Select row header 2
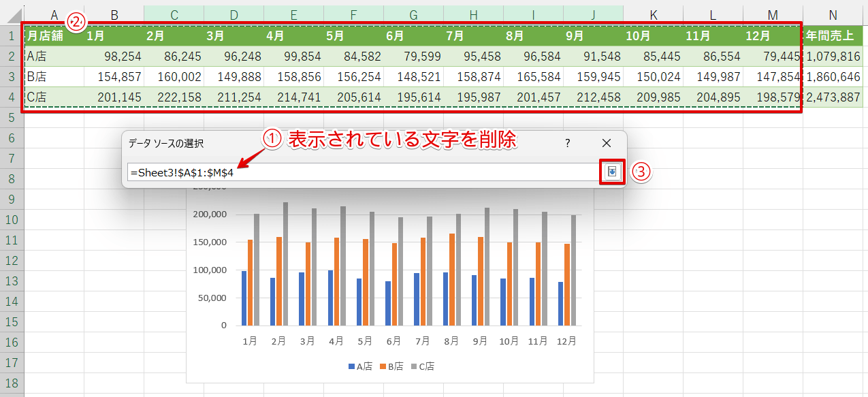 [13, 57]
